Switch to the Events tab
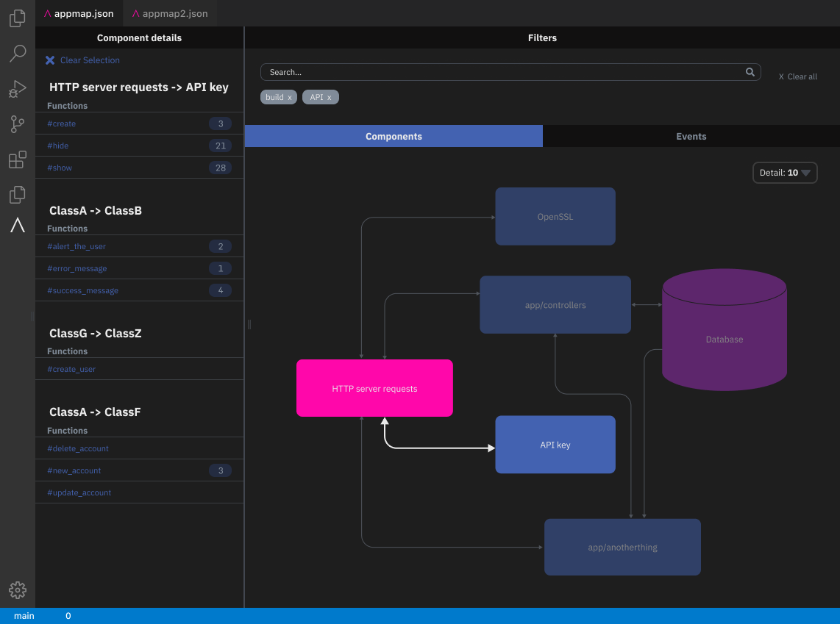 click(x=691, y=135)
